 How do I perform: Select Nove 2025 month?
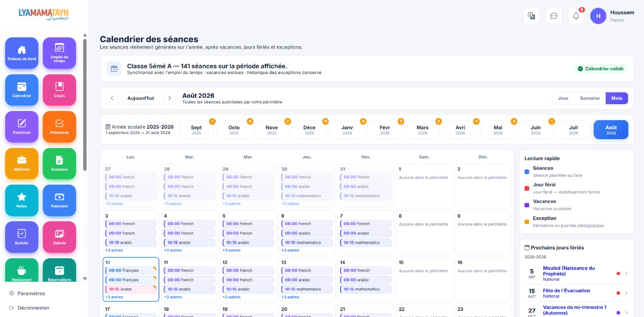pos(272,130)
